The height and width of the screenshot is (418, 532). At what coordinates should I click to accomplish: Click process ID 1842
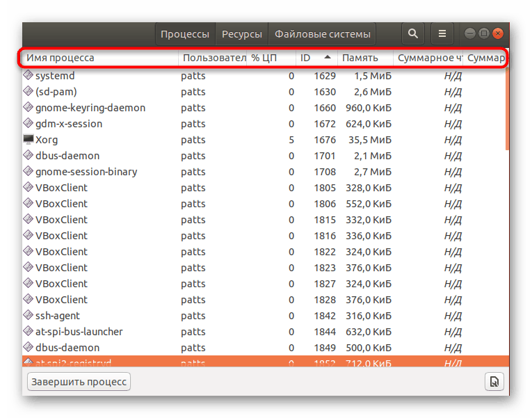pos(325,316)
